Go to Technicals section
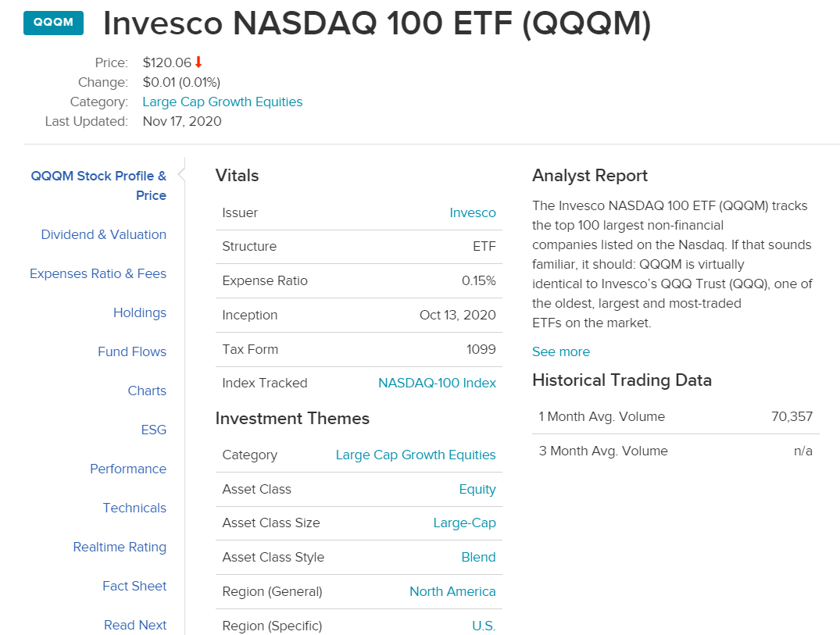 coord(135,508)
